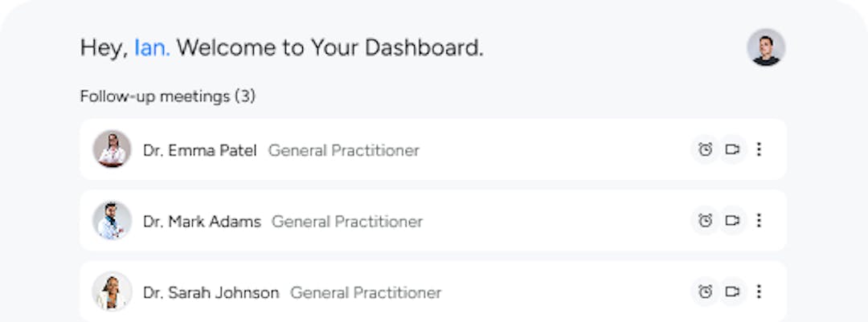Set alarm reminder for Dr. Sarah Johnson
Screen dimensions: 868x322
pyautogui.click(x=706, y=291)
